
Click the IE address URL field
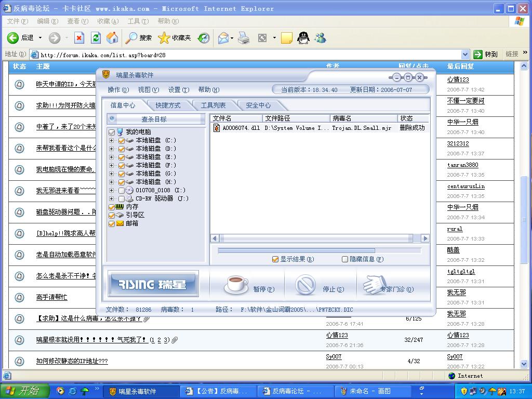246,55
